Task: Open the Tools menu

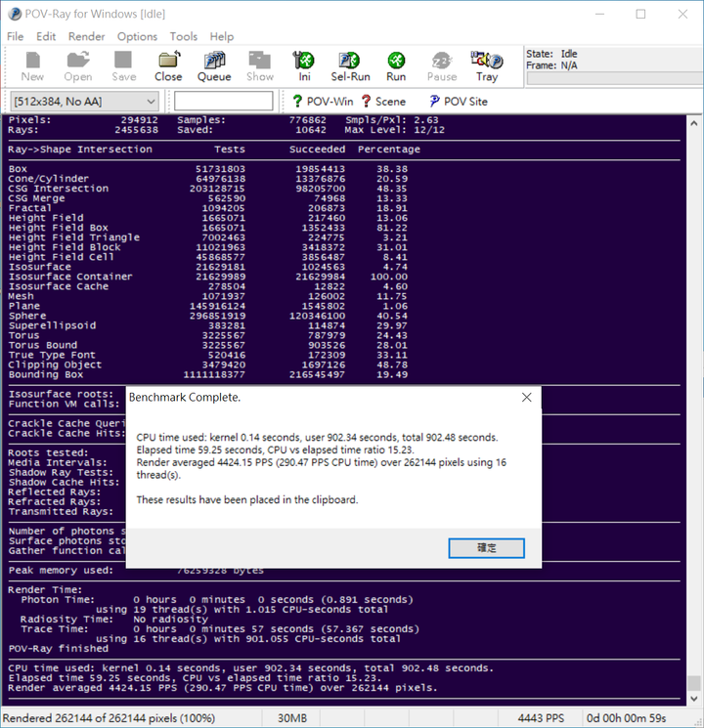Action: (x=184, y=36)
